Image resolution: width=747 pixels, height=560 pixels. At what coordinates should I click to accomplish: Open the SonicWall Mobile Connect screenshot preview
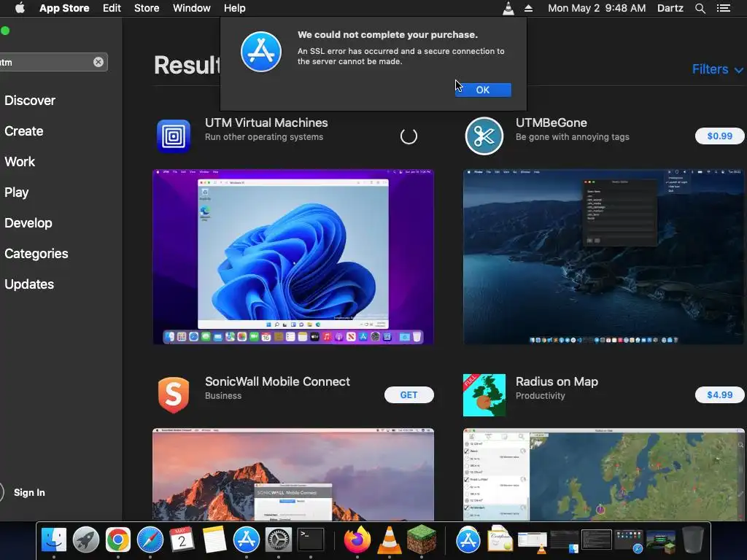pyautogui.click(x=293, y=474)
